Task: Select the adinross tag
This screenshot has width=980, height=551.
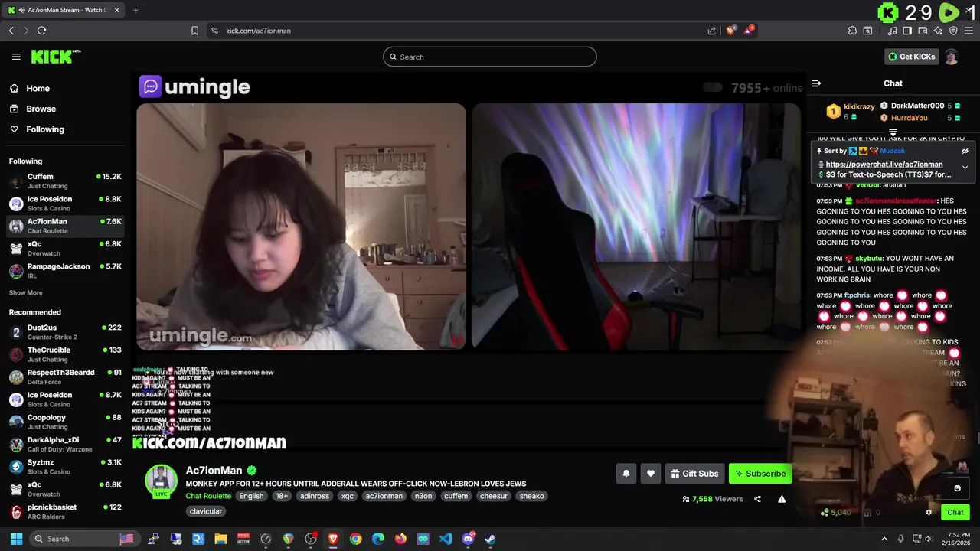Action: tap(314, 496)
